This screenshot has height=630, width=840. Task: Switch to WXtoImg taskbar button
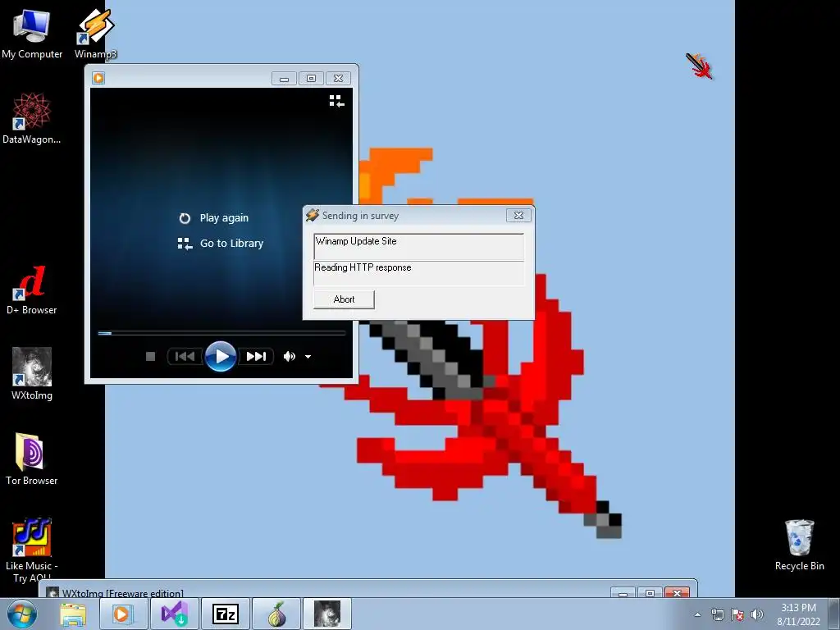coord(327,614)
